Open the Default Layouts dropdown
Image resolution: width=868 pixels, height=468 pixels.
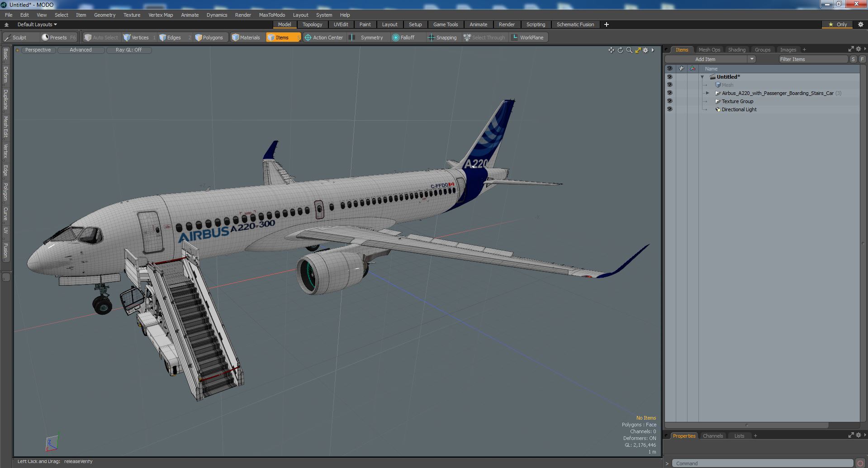(x=37, y=24)
